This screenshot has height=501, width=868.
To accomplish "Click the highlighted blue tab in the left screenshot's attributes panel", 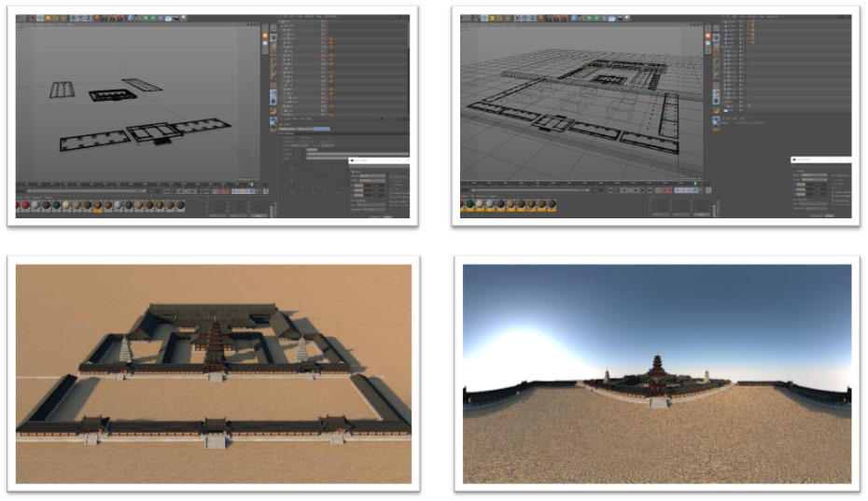I will click(320, 128).
